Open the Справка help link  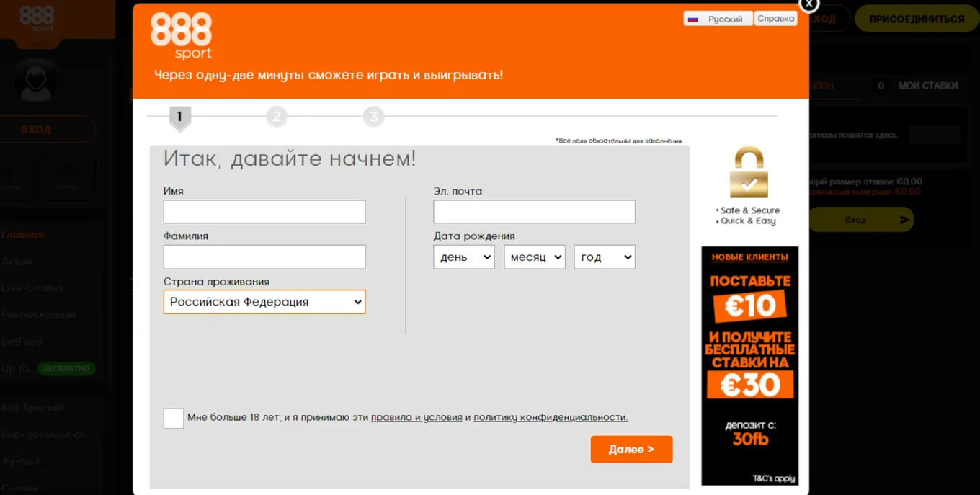tap(776, 19)
